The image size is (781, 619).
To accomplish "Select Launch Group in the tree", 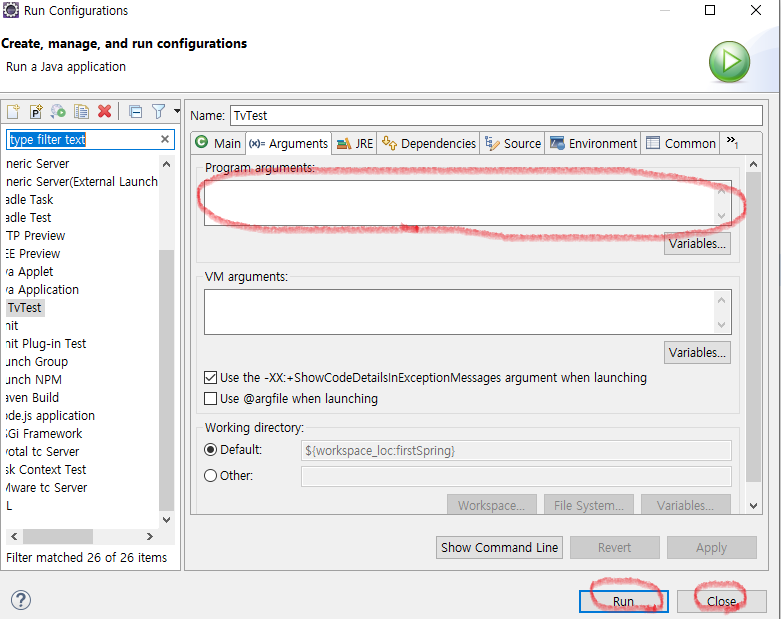I will point(37,362).
